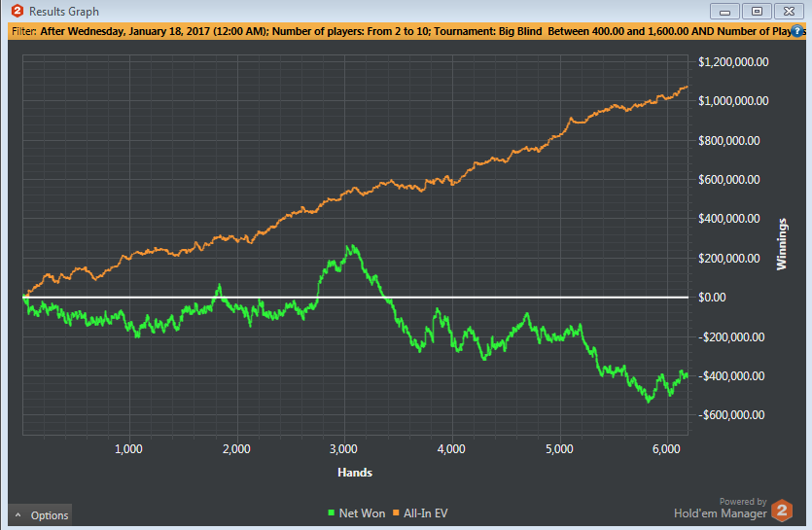
Task: Expand the Options panel
Action: 41,515
